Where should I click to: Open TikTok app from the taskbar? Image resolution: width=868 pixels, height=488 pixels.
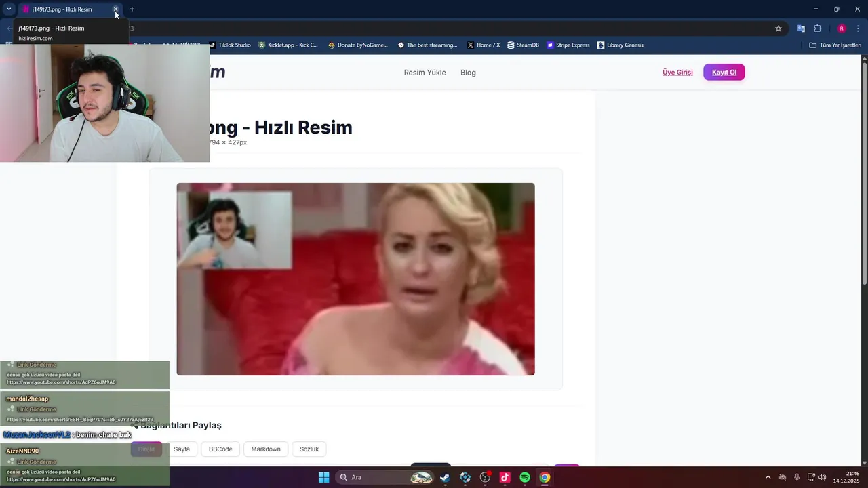pyautogui.click(x=505, y=477)
